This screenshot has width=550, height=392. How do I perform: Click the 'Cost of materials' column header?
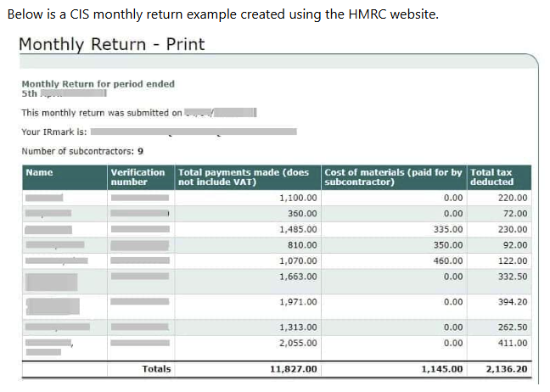[x=393, y=176]
